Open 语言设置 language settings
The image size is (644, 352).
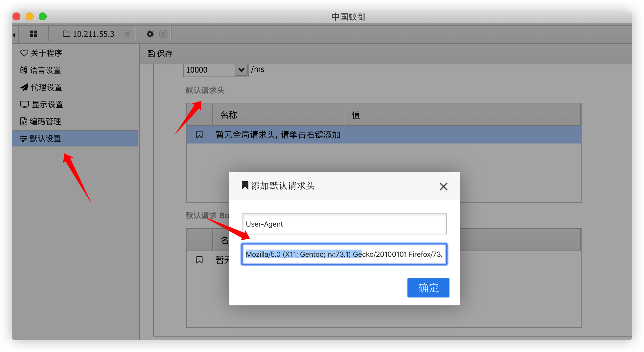(41, 70)
